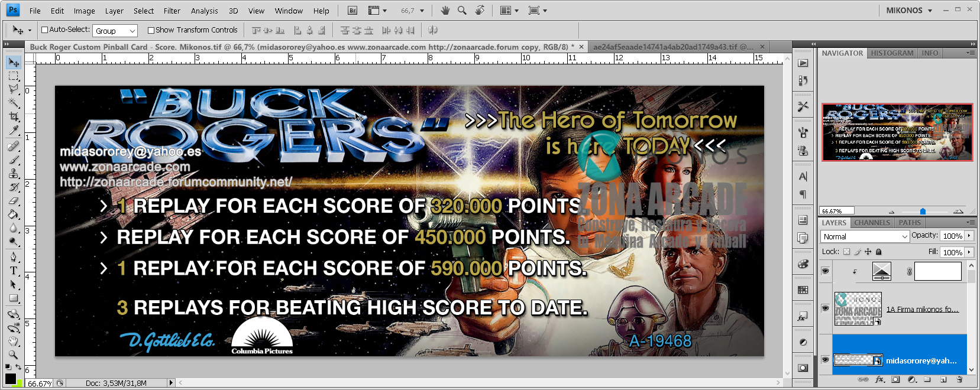The width and height of the screenshot is (980, 390).
Task: Click the Navigator zoom slider handle
Action: pos(923,211)
